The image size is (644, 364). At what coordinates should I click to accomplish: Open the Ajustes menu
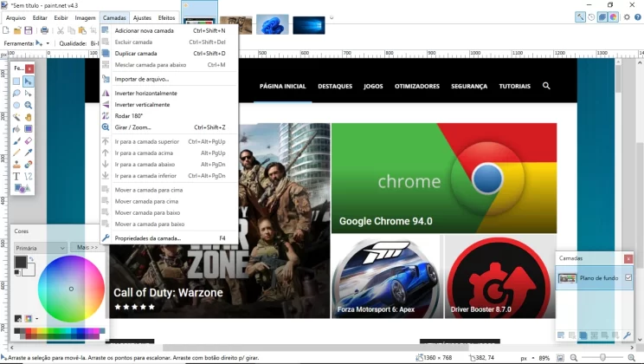(x=142, y=17)
